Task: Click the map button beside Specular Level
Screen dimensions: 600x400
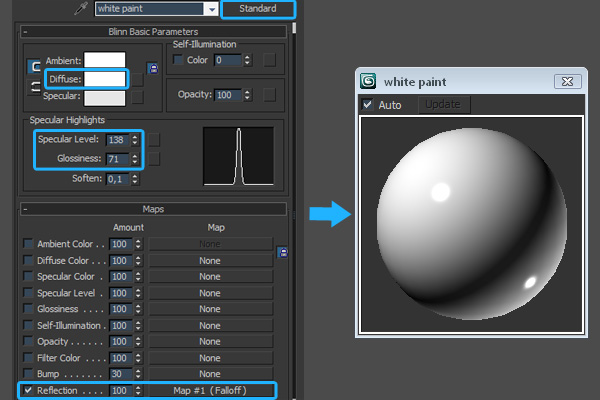Action: [x=154, y=139]
